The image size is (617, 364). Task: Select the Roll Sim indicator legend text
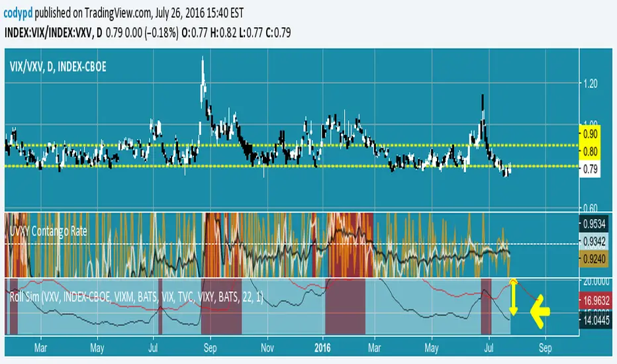[136, 296]
